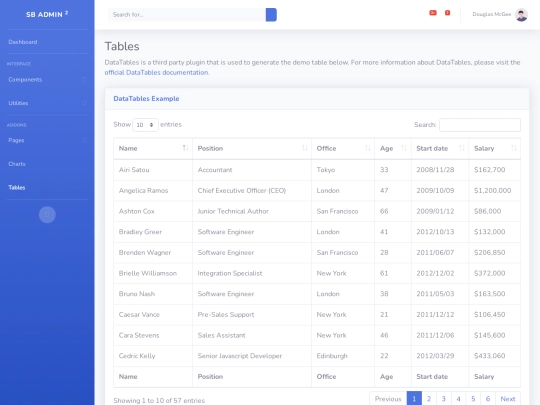
Task: Sort table by Name column arrows
Action: [x=185, y=148]
